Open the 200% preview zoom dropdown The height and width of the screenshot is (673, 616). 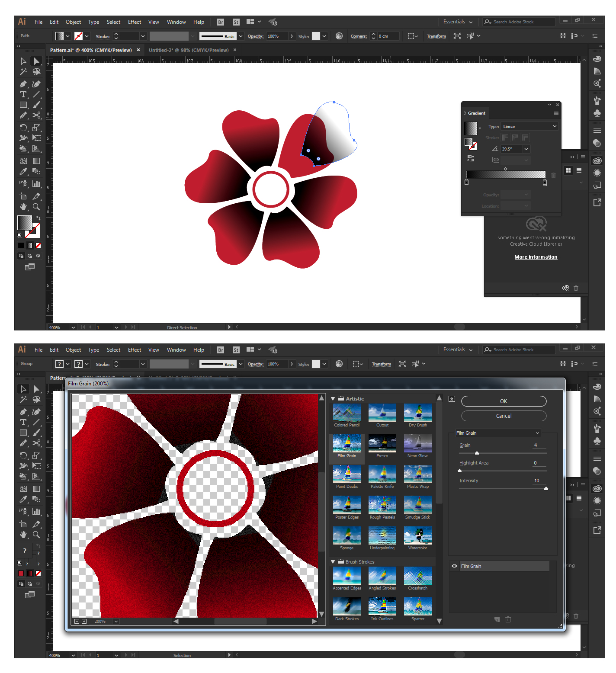point(116,622)
